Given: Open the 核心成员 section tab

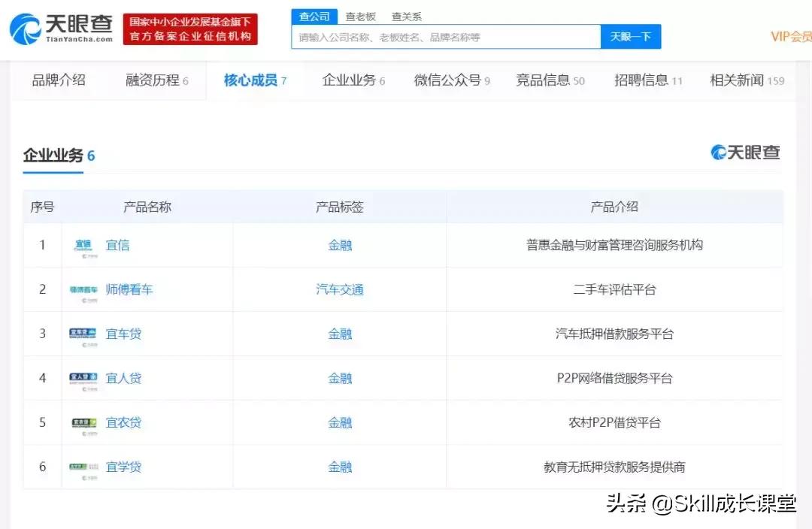Looking at the screenshot, I should pyautogui.click(x=250, y=83).
